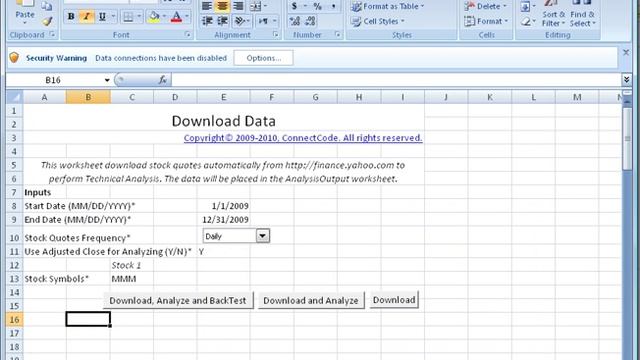Open the Name Box dropdown arrow
This screenshot has width=640, height=360.
107,80
